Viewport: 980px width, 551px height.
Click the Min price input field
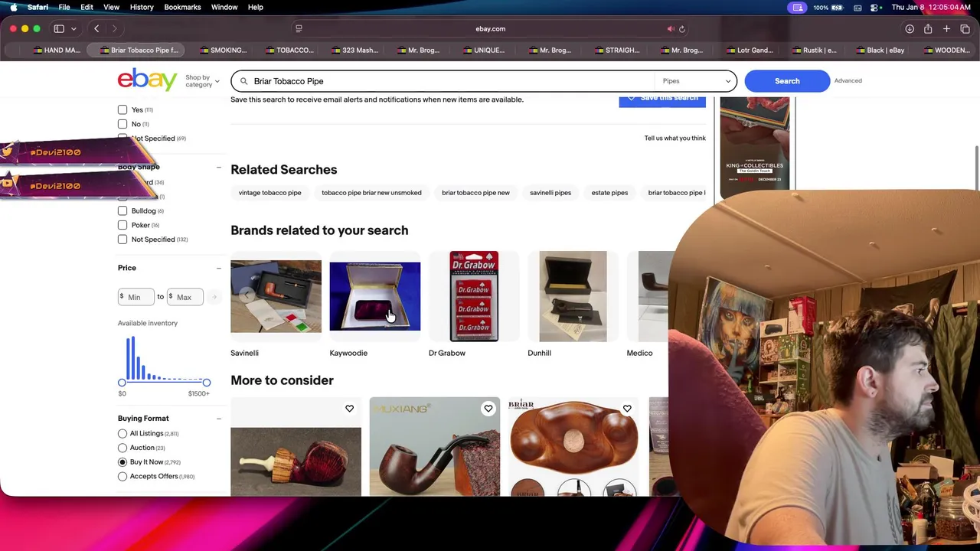tap(136, 297)
